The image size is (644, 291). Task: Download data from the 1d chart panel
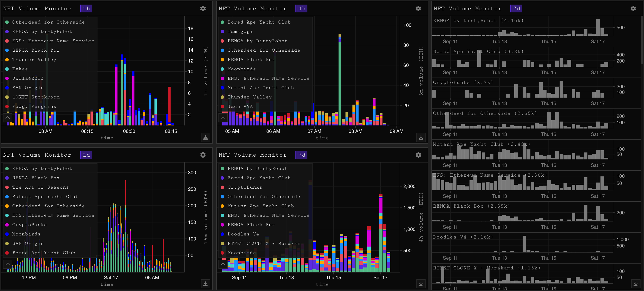pyautogui.click(x=206, y=284)
